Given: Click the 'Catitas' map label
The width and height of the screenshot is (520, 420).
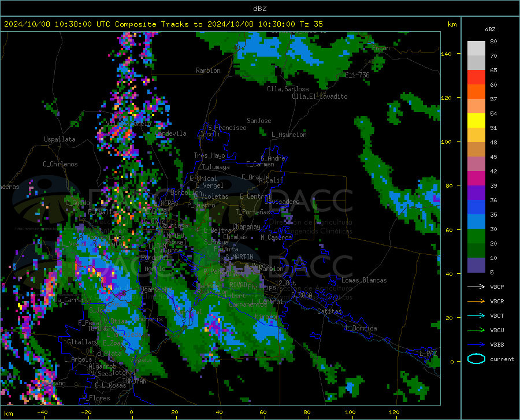Looking at the screenshot, I should pyautogui.click(x=330, y=311).
